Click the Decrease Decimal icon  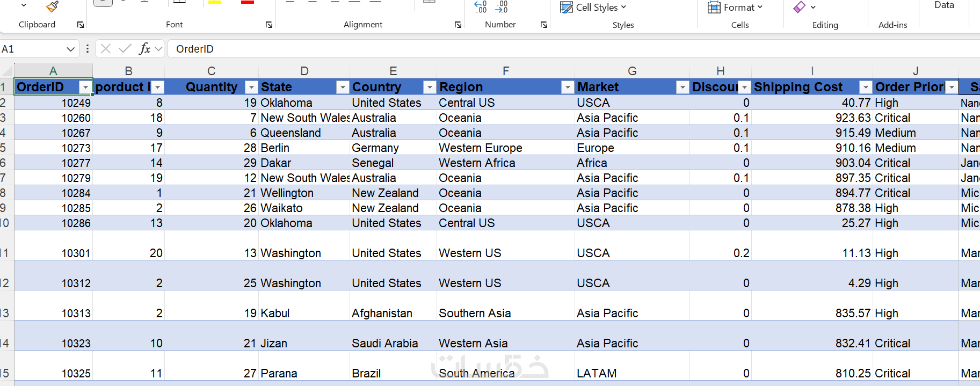[502, 6]
